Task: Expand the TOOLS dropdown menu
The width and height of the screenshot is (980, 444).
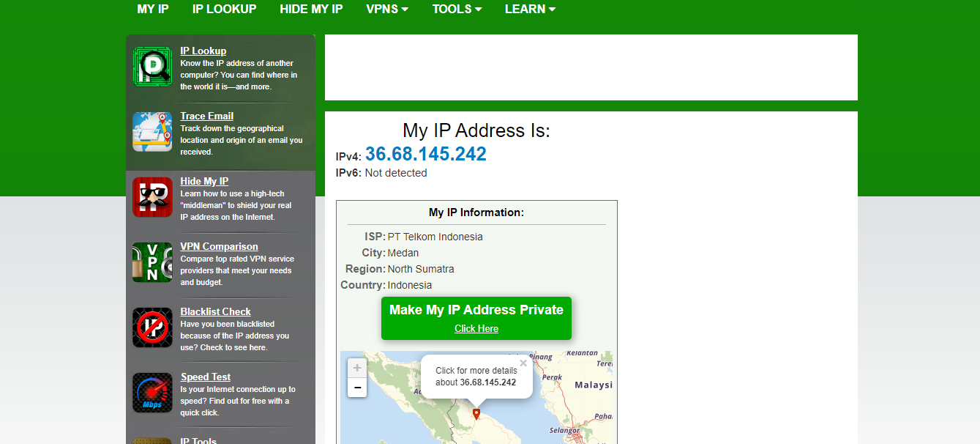Action: tap(457, 9)
